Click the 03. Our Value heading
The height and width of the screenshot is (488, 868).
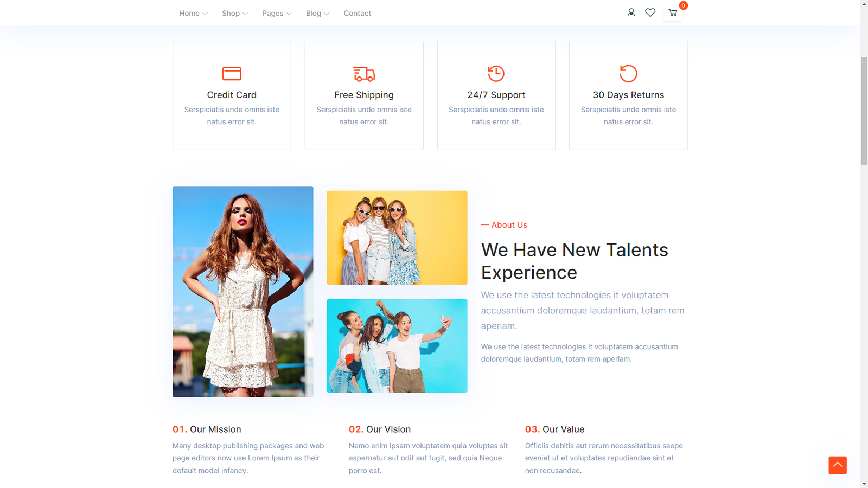[x=554, y=429]
